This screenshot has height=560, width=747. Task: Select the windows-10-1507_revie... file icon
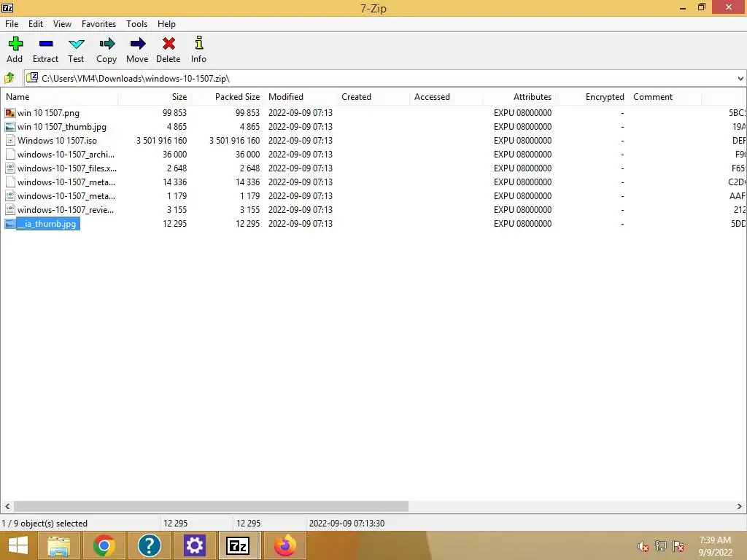pyautogui.click(x=10, y=209)
